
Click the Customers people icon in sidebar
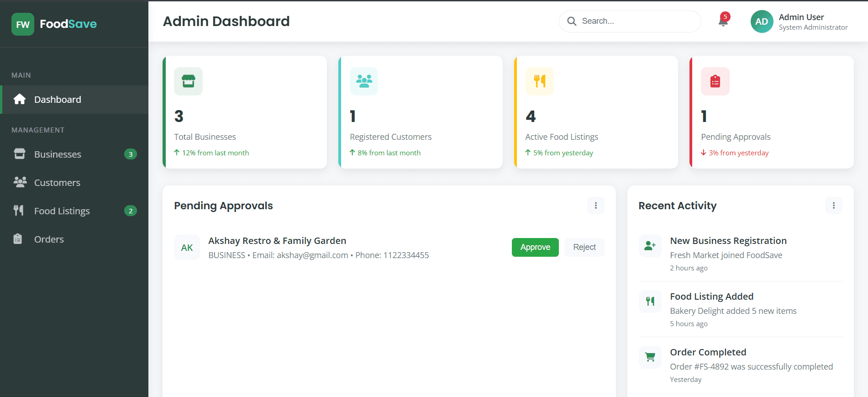(20, 182)
